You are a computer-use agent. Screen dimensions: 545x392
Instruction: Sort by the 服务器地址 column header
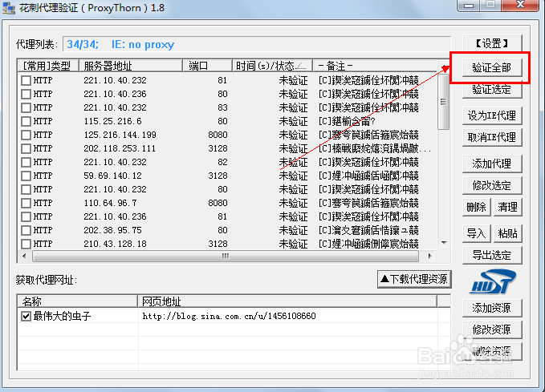131,66
